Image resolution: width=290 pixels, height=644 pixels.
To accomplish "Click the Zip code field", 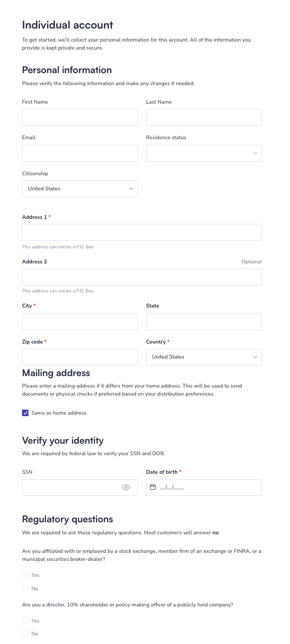I will [80, 357].
